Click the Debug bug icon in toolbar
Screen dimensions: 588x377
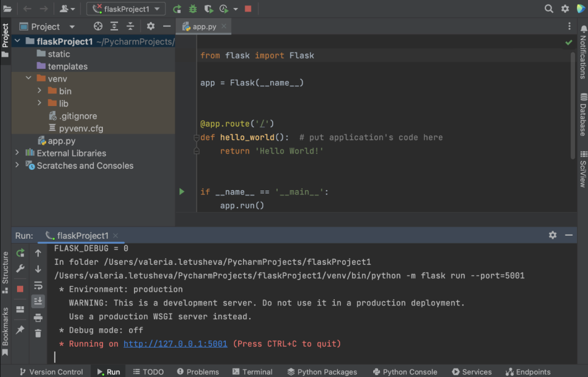193,9
